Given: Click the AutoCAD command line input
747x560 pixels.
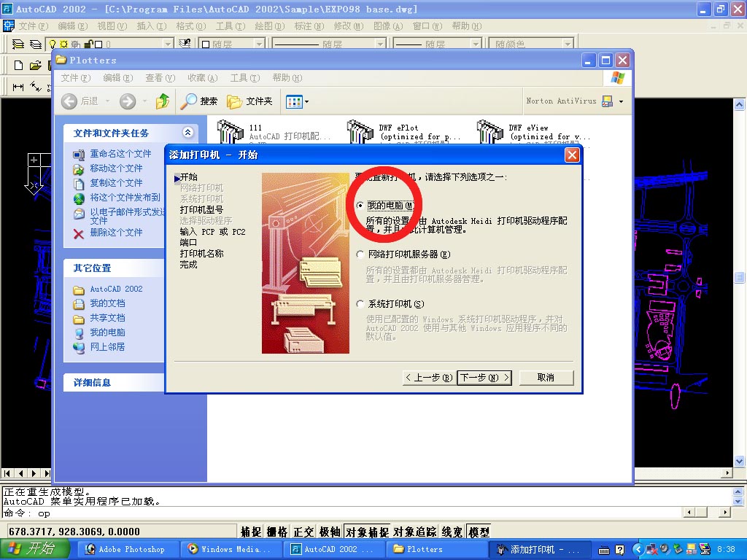Looking at the screenshot, I should [343, 513].
